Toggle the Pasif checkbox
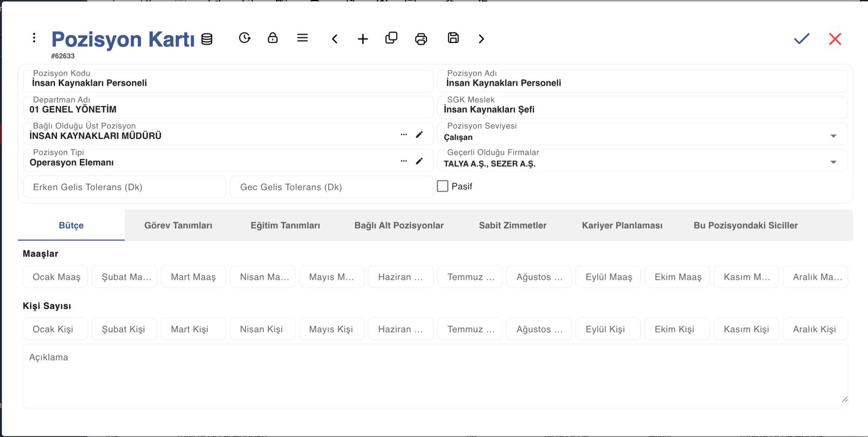The height and width of the screenshot is (437, 868). pos(443,186)
